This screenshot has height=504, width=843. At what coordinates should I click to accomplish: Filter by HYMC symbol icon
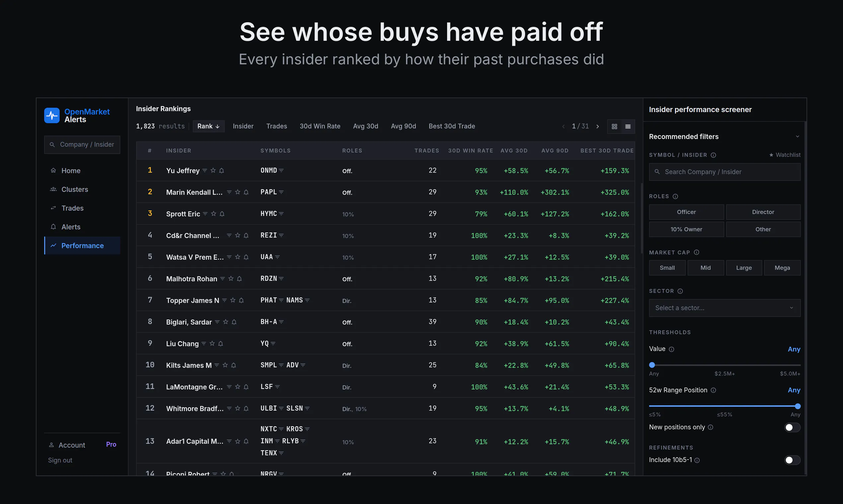(x=281, y=214)
